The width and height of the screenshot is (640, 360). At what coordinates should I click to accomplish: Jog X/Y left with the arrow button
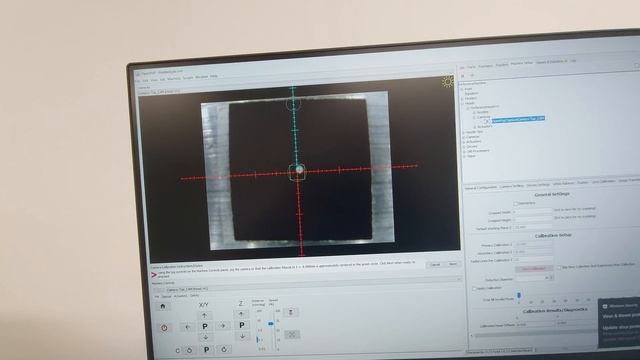[x=187, y=327]
